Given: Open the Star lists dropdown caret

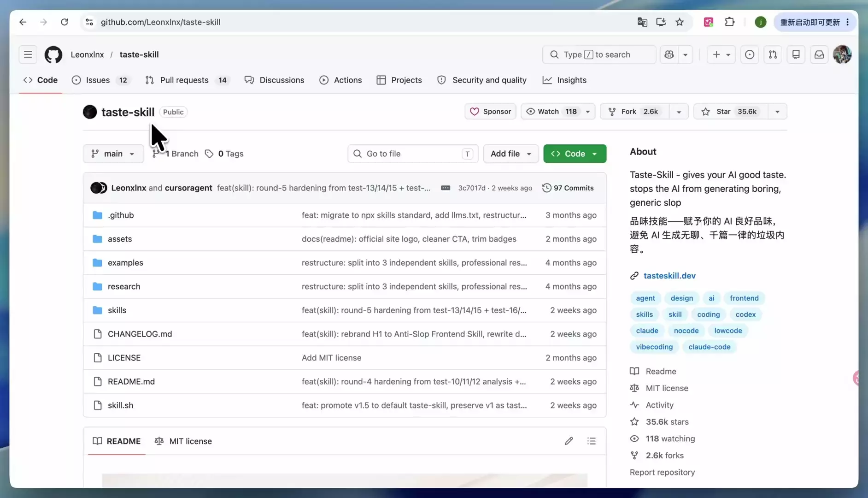Looking at the screenshot, I should [777, 112].
